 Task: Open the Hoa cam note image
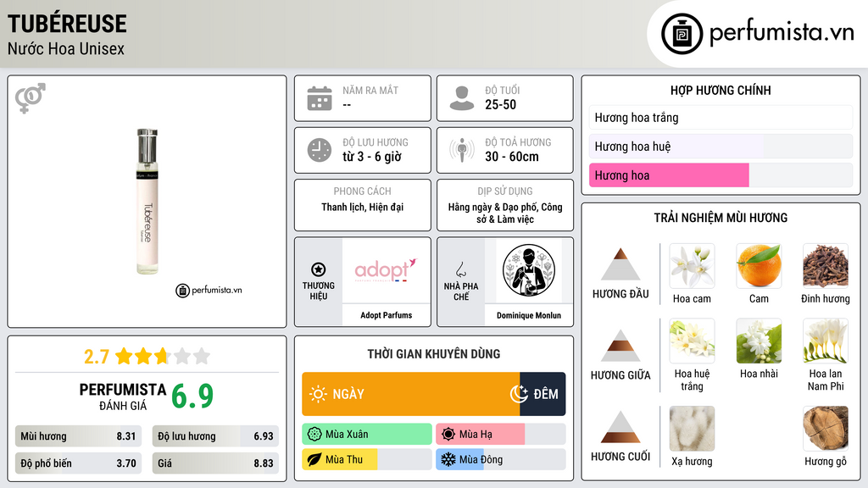692,266
